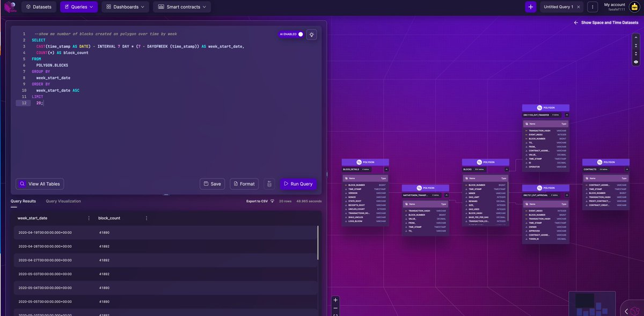The height and width of the screenshot is (316, 644).
Task: Select the 2020-04-19 result row date cell
Action: 45,232
